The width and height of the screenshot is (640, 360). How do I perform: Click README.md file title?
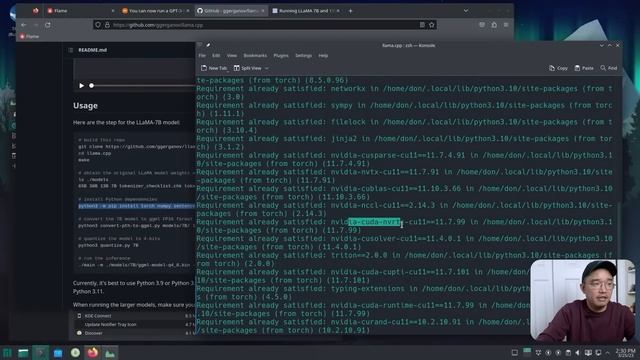(x=93, y=50)
